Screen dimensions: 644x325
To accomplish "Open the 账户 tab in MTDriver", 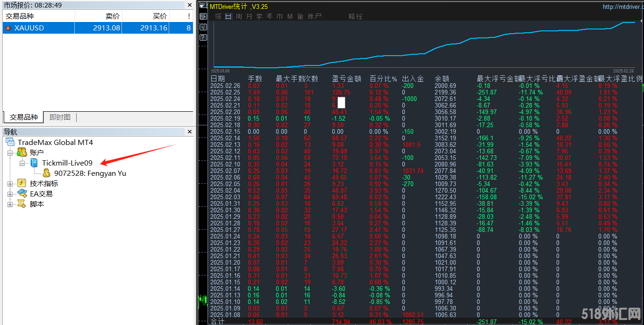I will coord(315,16).
